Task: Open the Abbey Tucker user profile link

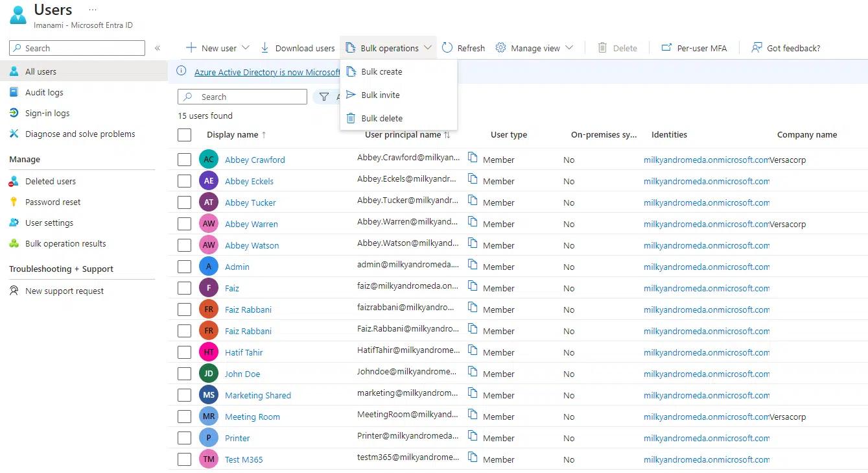Action: pos(250,202)
